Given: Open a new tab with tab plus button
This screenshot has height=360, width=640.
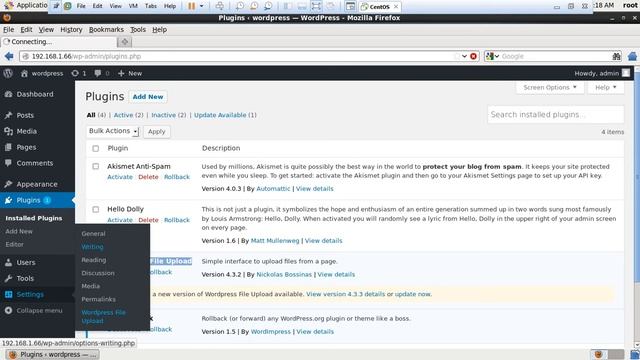Looking at the screenshot, I should click(x=124, y=42).
